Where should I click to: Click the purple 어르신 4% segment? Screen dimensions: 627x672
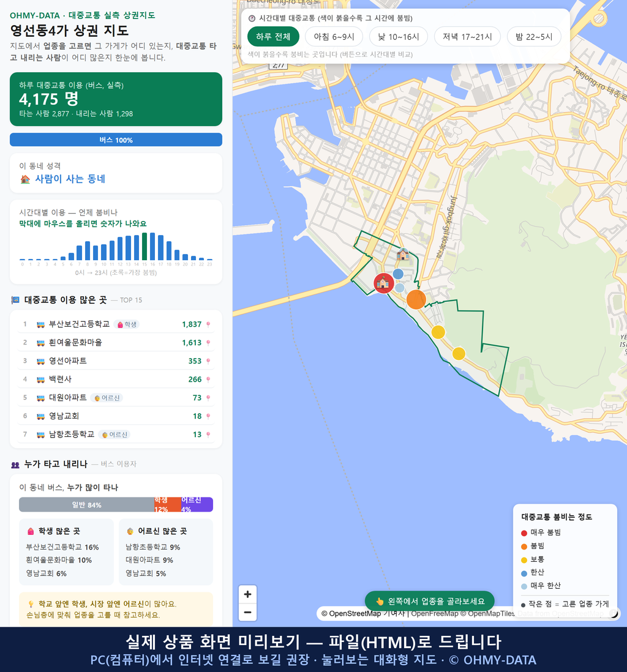point(197,505)
